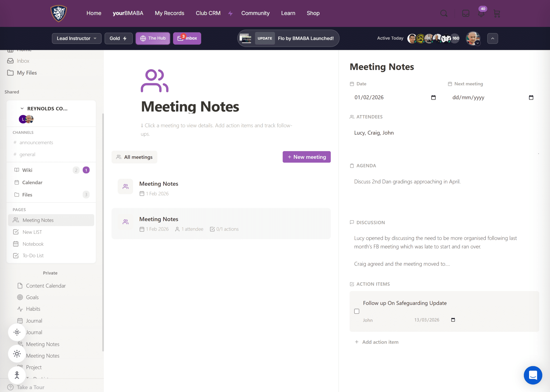Image resolution: width=550 pixels, height=392 pixels.
Task: Click the large sun brightness icon
Action: coord(17,354)
